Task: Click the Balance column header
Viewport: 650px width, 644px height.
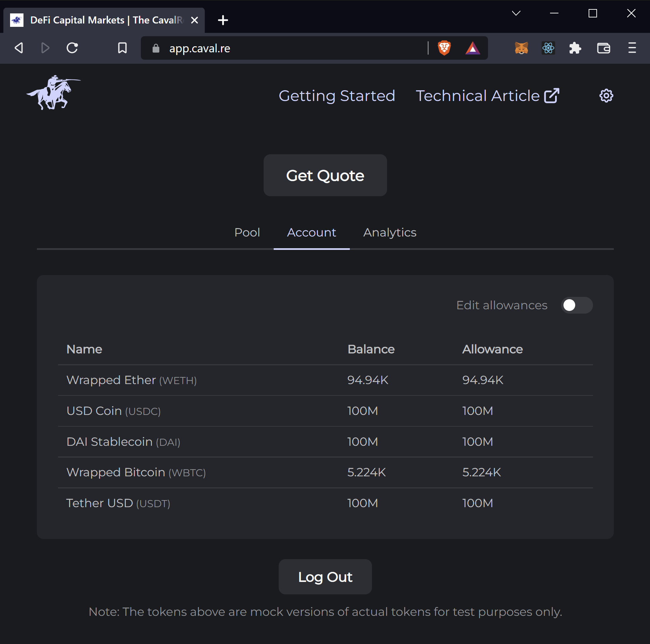Action: (371, 349)
